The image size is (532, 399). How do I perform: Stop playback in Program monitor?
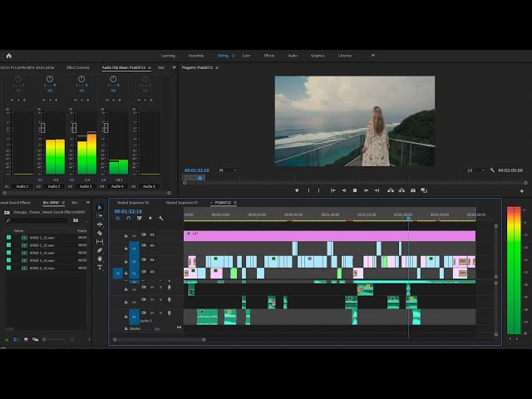(355, 190)
